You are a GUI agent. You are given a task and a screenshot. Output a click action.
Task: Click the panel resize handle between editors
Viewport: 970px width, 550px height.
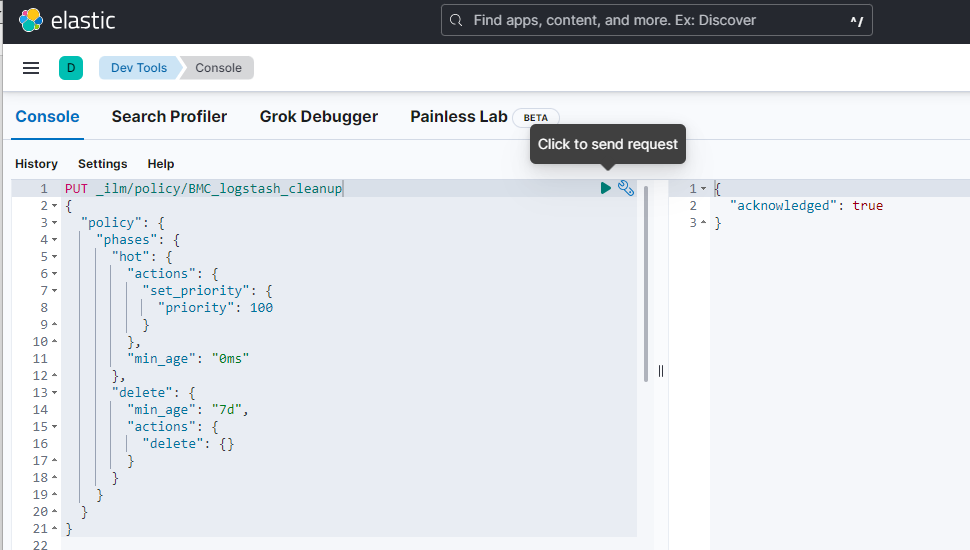point(661,371)
